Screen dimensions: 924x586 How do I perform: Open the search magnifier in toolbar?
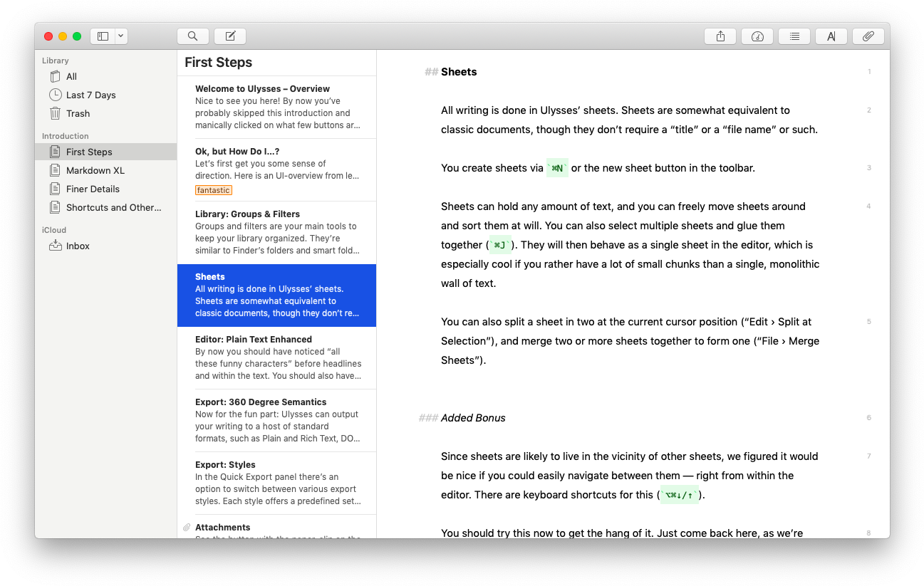coord(193,36)
